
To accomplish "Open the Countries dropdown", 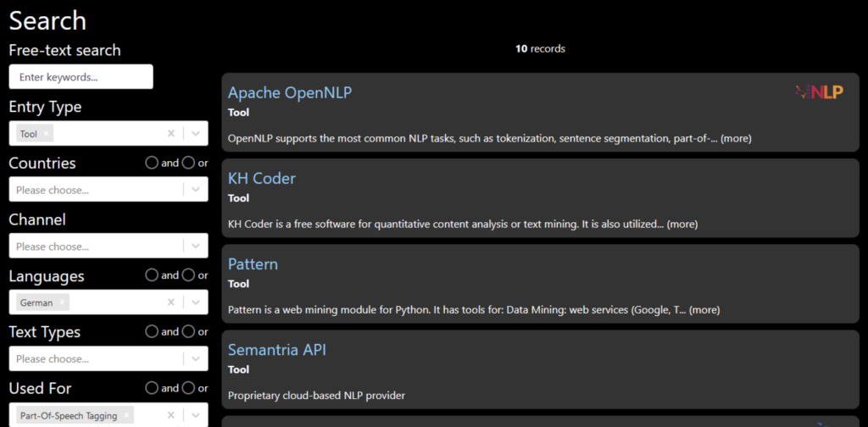I will click(x=108, y=190).
